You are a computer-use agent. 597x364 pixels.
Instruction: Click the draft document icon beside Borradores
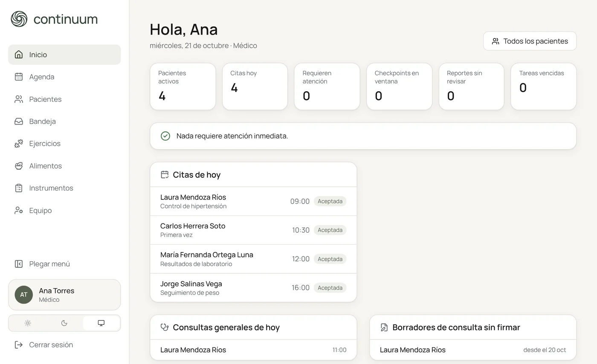tap(384, 327)
